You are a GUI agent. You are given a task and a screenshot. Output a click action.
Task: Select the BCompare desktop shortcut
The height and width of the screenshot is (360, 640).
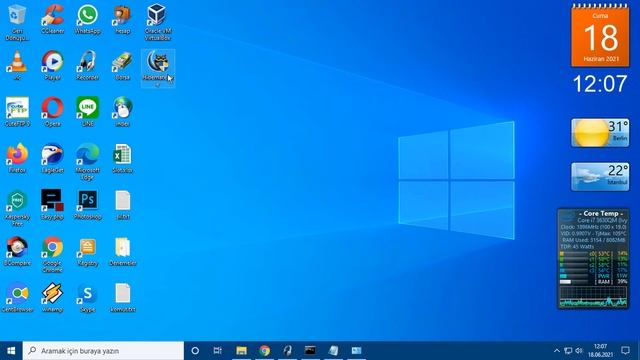17,251
